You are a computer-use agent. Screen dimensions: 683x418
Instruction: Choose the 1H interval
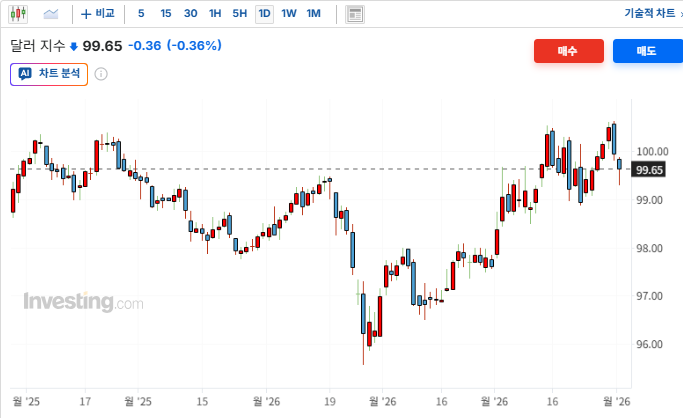point(215,13)
